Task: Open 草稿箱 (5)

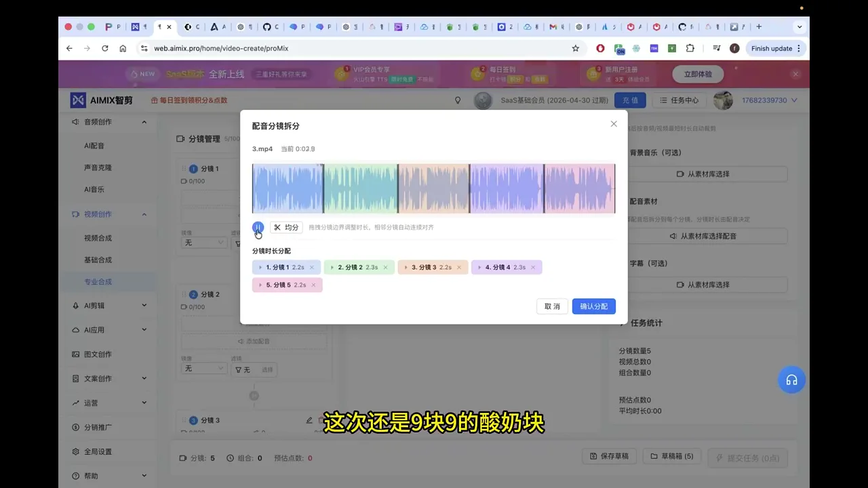Action: [673, 457]
